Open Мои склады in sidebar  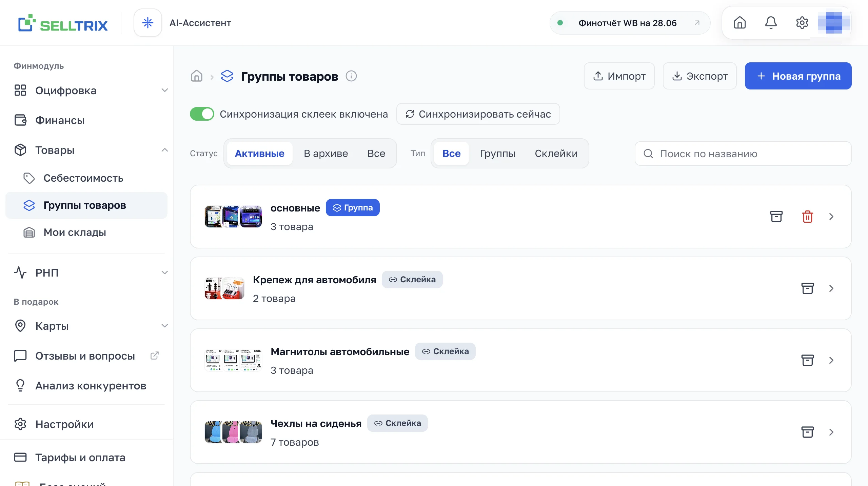(x=86, y=232)
